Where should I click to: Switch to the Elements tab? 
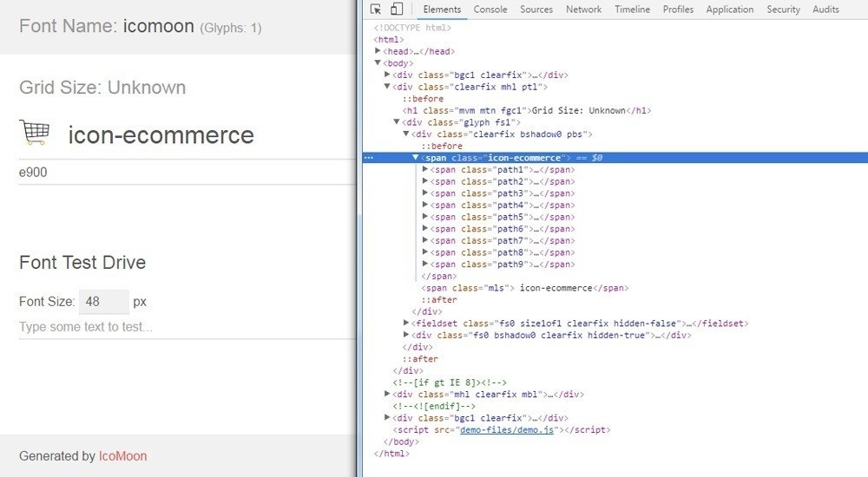pos(442,10)
